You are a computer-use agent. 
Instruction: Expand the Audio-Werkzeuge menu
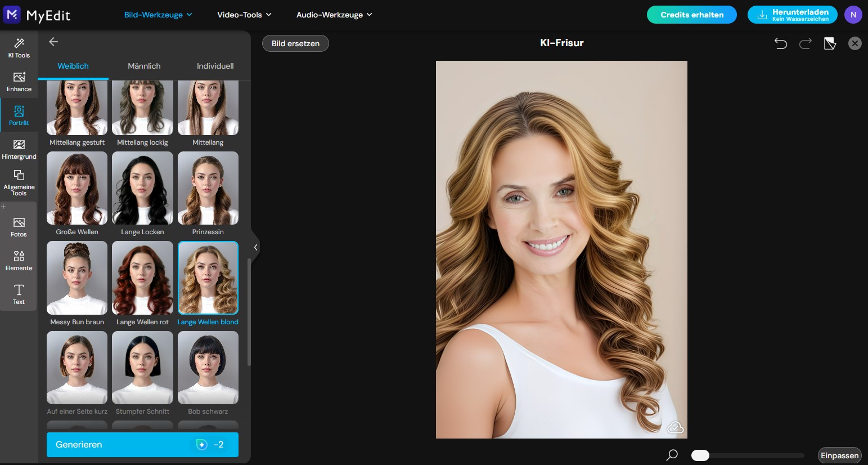pyautogui.click(x=334, y=15)
